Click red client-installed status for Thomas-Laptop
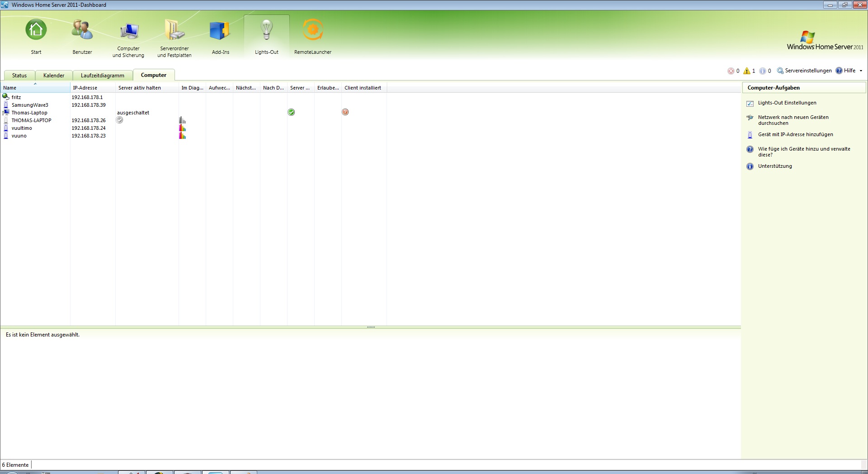868x474 pixels. pos(345,112)
